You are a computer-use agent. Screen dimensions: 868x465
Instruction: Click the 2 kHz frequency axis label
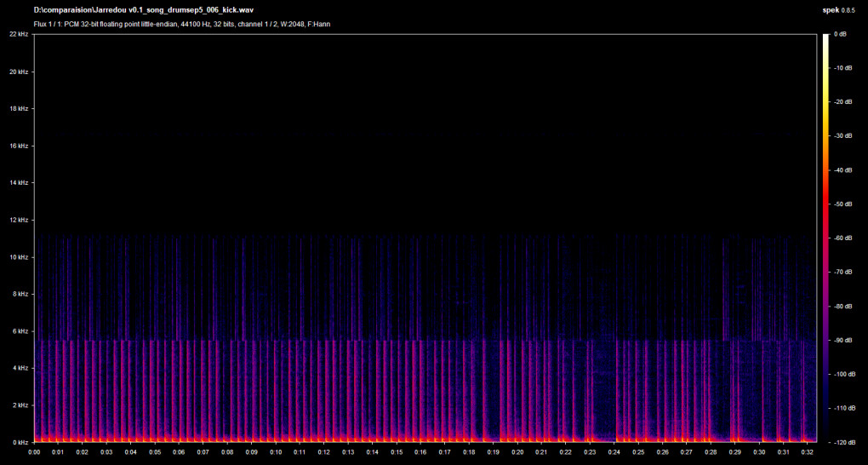click(21, 405)
